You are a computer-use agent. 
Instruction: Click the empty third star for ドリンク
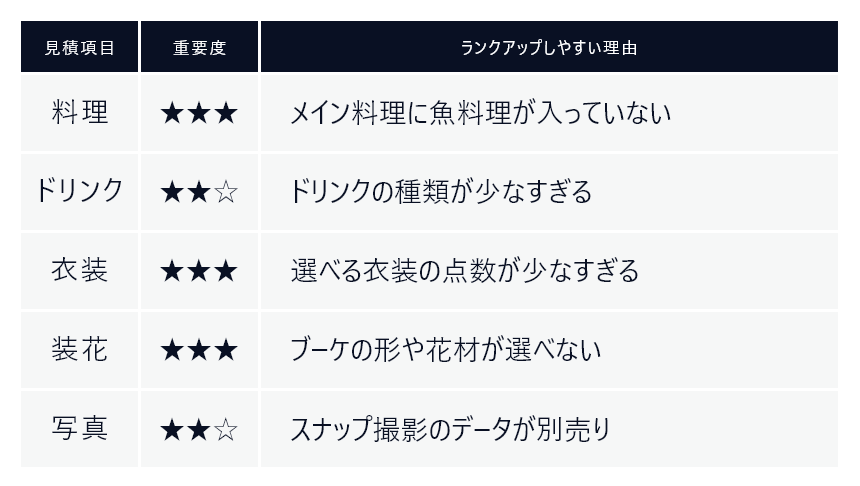point(226,193)
